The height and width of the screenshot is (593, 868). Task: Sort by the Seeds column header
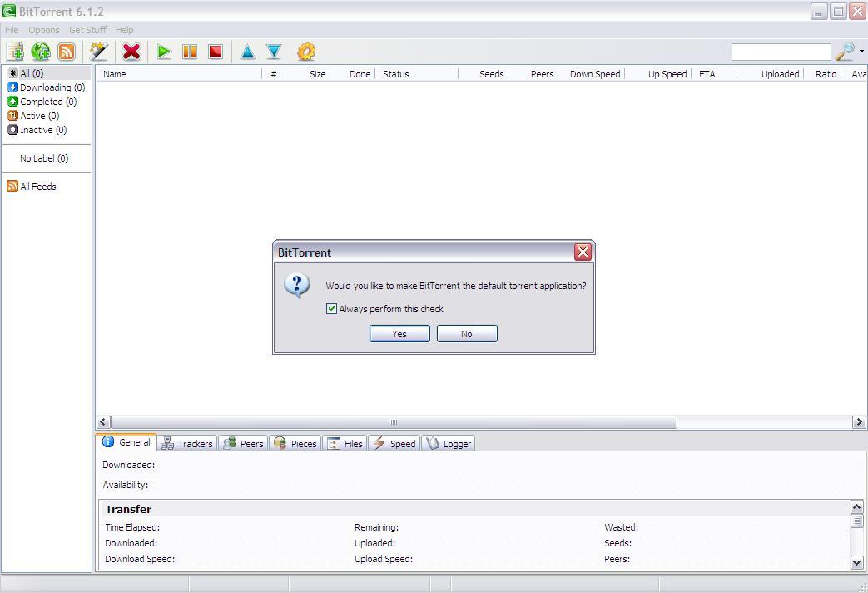click(x=484, y=74)
